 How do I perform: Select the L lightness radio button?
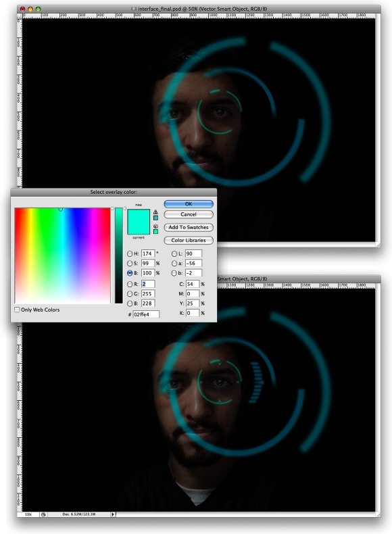click(174, 253)
